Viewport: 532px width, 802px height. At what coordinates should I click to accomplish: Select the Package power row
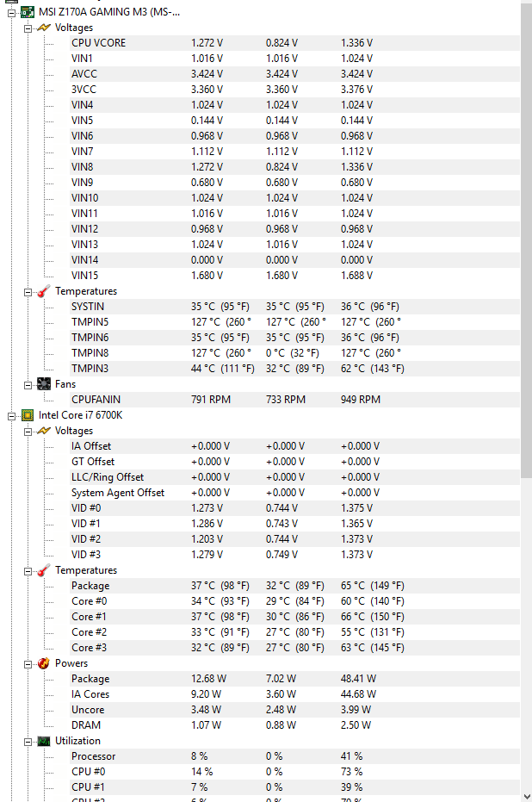pos(295,679)
